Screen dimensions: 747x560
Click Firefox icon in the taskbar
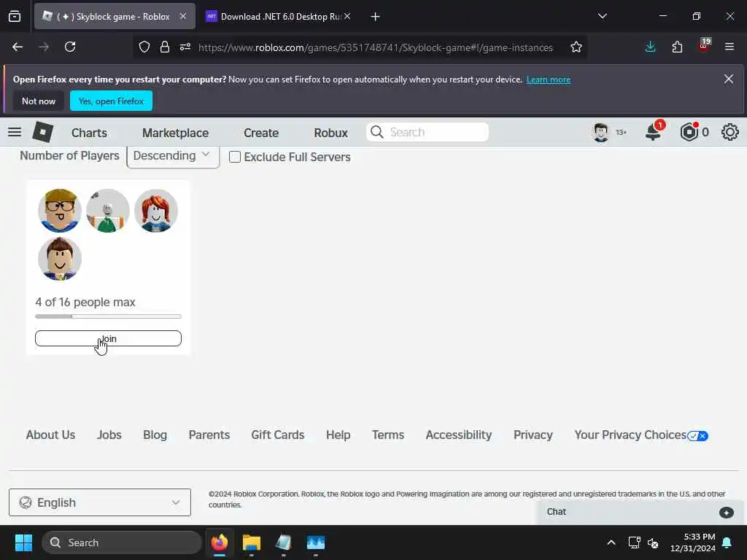(220, 542)
